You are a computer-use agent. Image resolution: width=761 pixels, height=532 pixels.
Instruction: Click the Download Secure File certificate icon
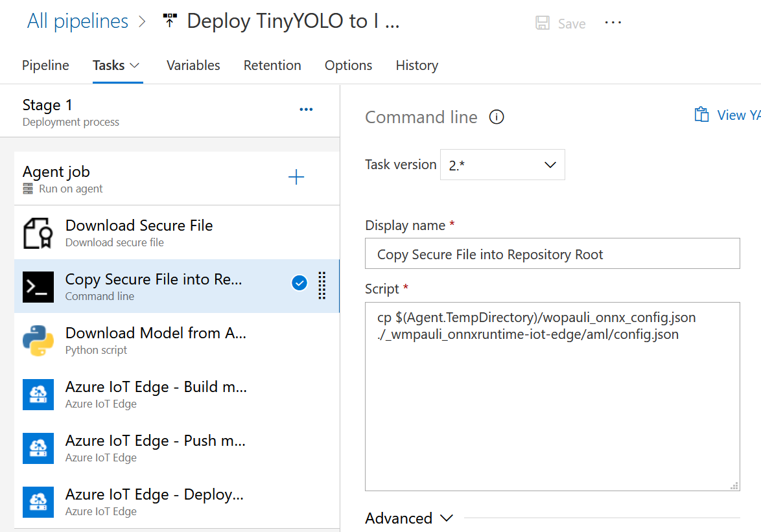click(x=38, y=233)
